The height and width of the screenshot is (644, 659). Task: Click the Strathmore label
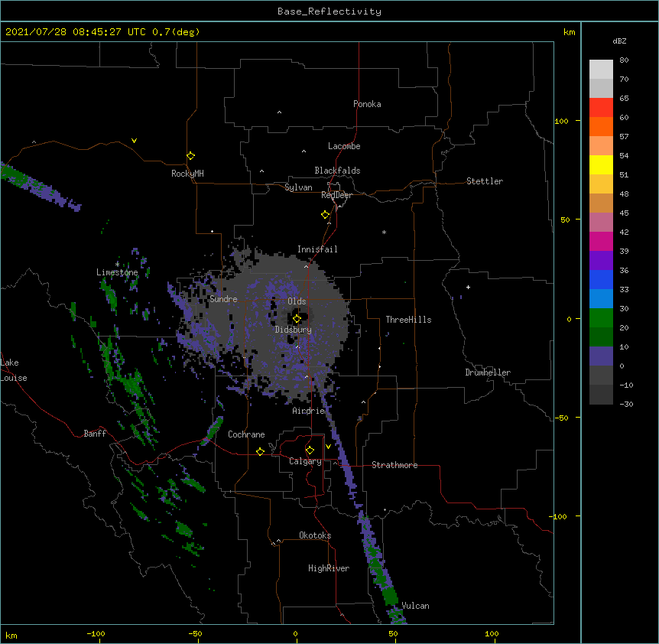(x=394, y=465)
